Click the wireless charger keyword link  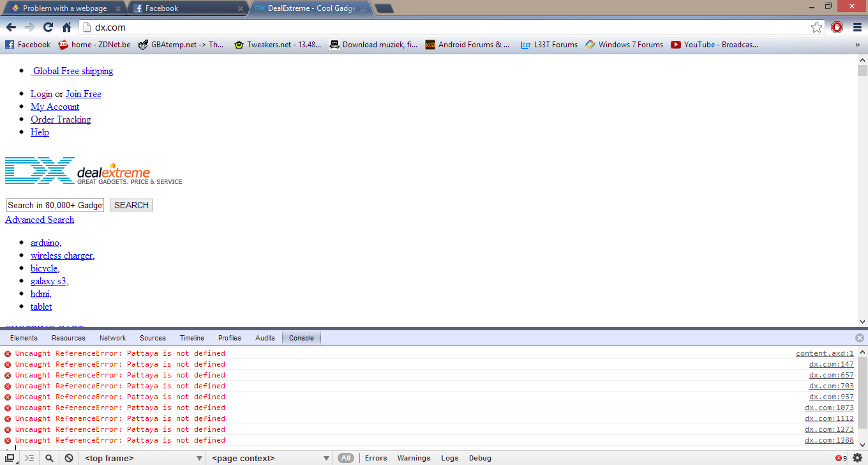(x=63, y=255)
